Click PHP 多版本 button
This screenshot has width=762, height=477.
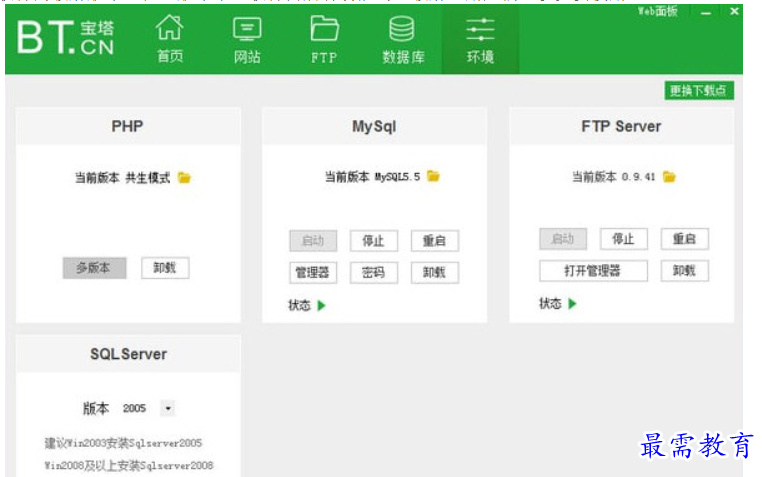point(94,268)
